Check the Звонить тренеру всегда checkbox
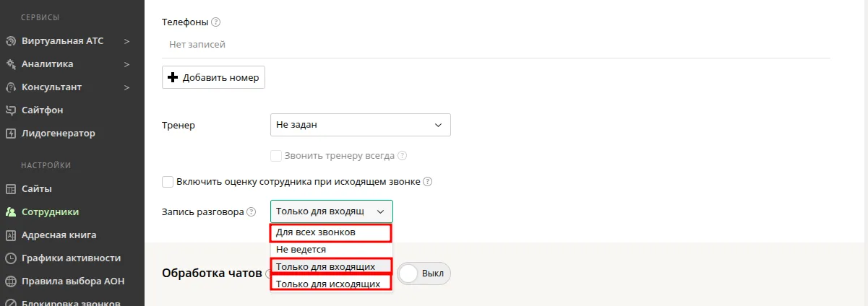Viewport: 868px width, 306px height. 275,155
